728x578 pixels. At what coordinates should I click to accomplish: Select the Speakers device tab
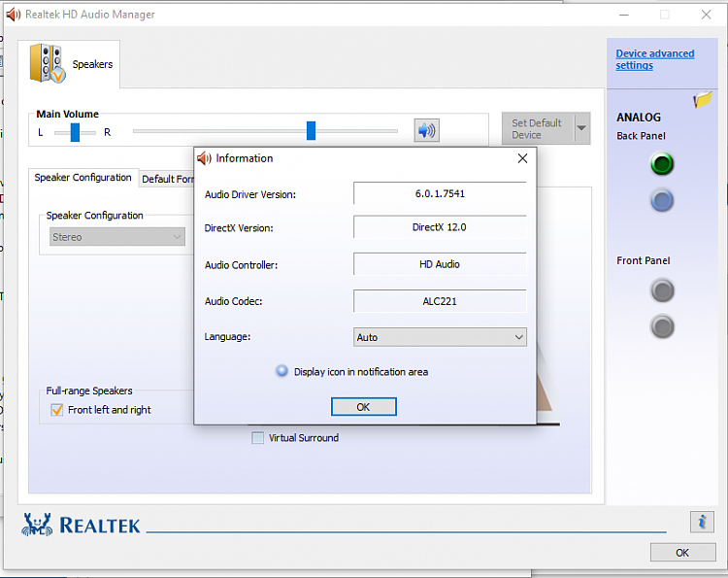[x=69, y=64]
